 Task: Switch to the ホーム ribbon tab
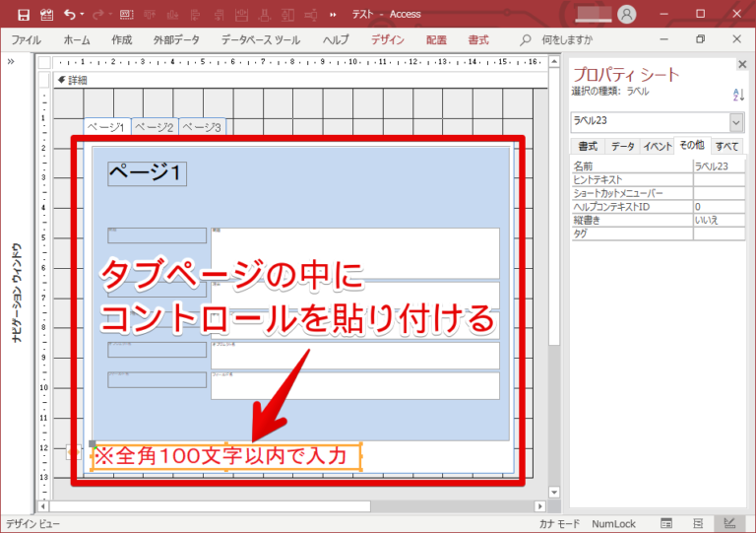77,40
